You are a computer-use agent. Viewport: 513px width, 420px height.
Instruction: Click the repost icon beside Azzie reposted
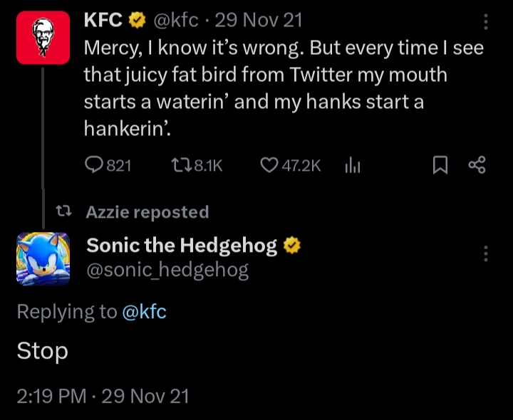point(64,212)
